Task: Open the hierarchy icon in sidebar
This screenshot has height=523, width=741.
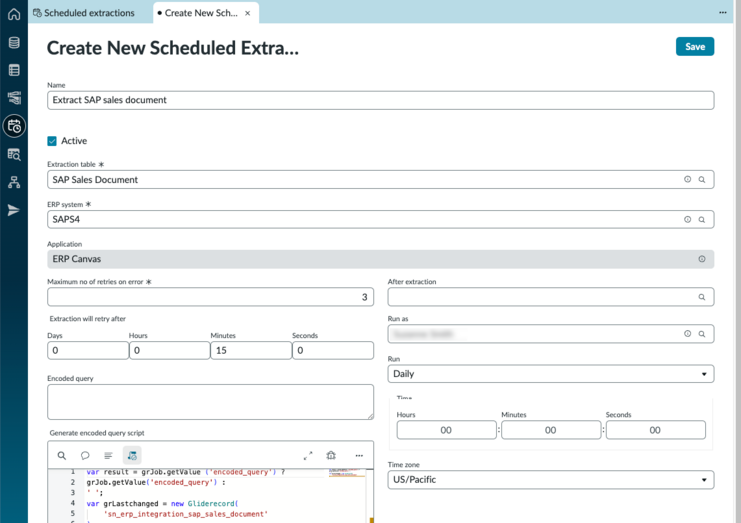Action: click(x=14, y=182)
